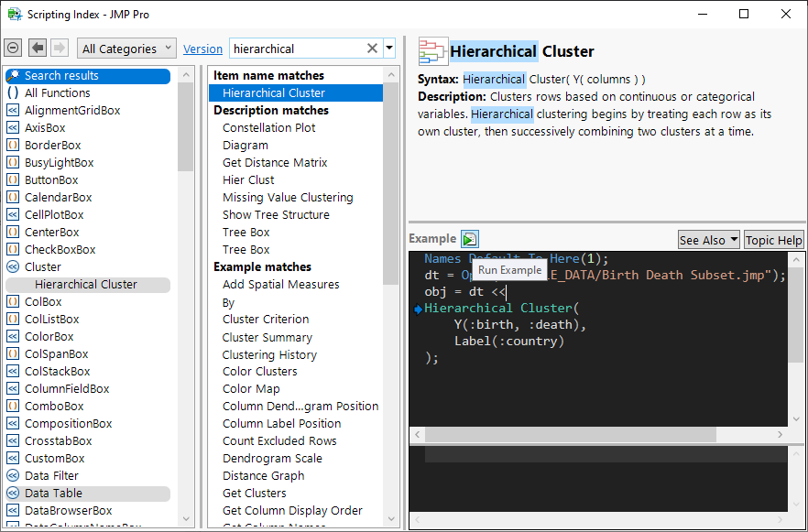808x532 pixels.
Task: Click the icon beside Data Filter
Action: (13, 476)
